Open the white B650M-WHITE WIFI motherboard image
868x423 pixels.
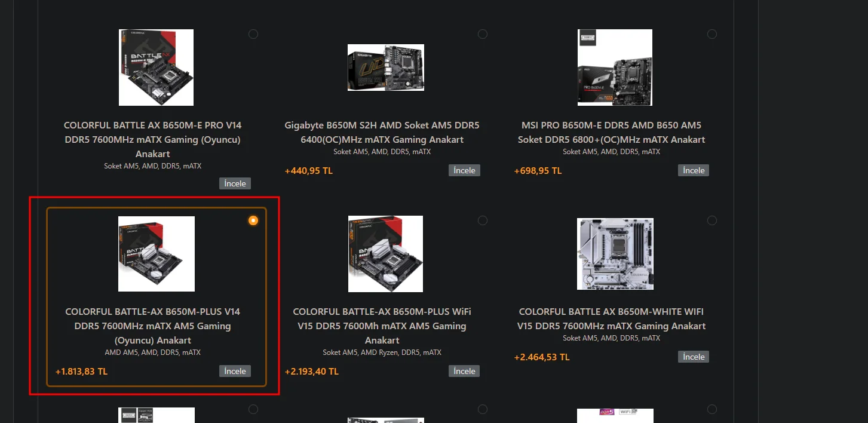pos(615,254)
